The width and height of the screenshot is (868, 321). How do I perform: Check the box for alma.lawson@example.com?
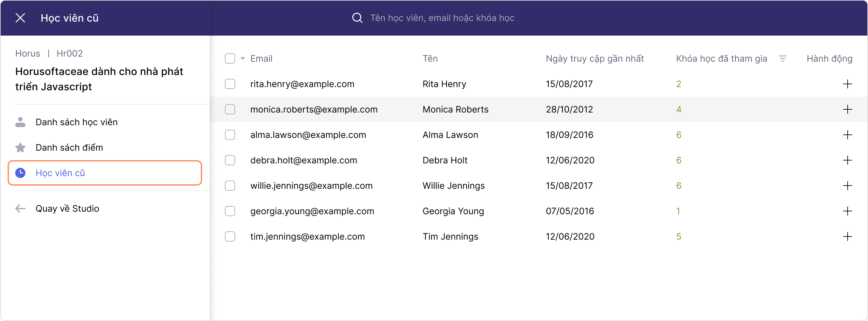[x=230, y=135]
